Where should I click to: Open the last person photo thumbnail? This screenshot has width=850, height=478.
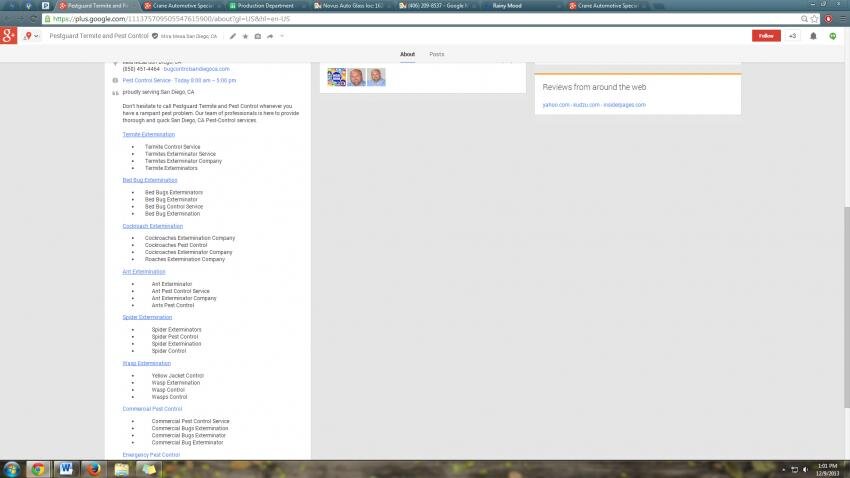[x=376, y=77]
